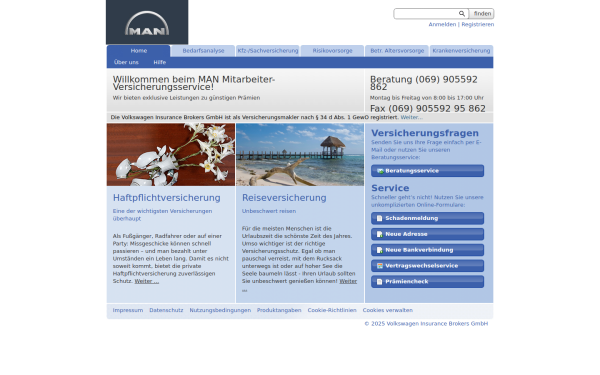Switch to the Bedarfsanalyse tab

coord(203,51)
